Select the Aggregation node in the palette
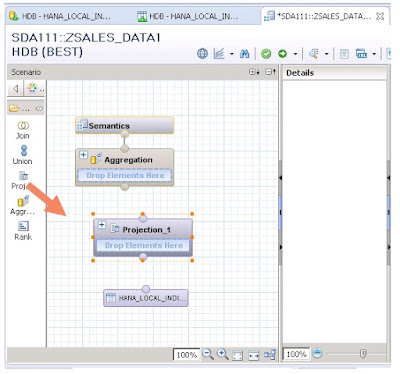This screenshot has width=400, height=374. pos(23,205)
